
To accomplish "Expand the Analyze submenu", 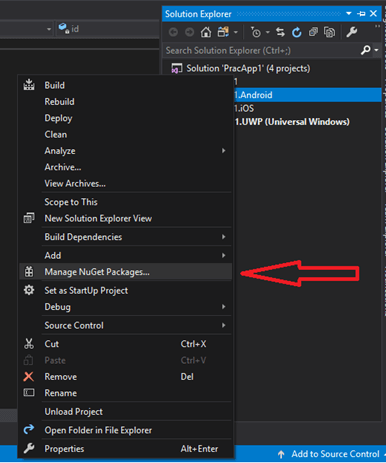I will [125, 151].
